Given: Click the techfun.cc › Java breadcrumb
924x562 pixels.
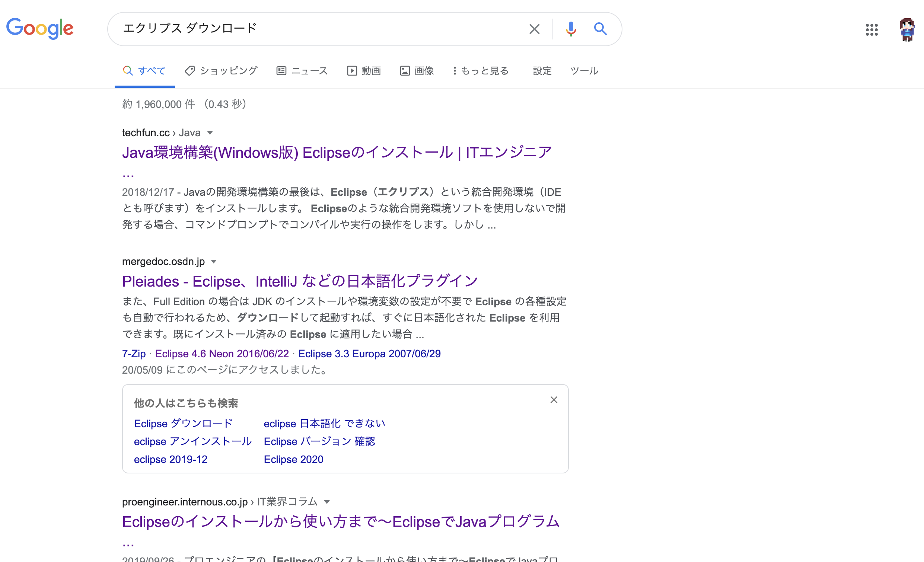Looking at the screenshot, I should tap(161, 133).
